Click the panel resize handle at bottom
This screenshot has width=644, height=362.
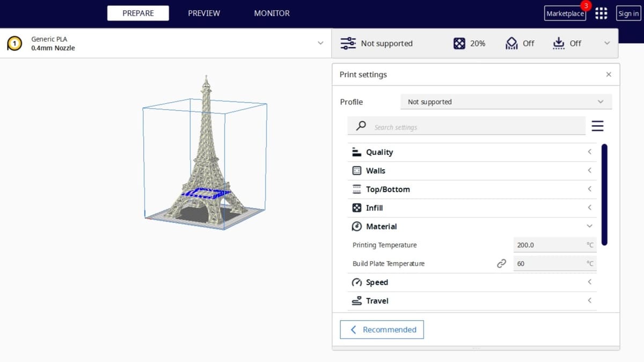[x=475, y=348]
